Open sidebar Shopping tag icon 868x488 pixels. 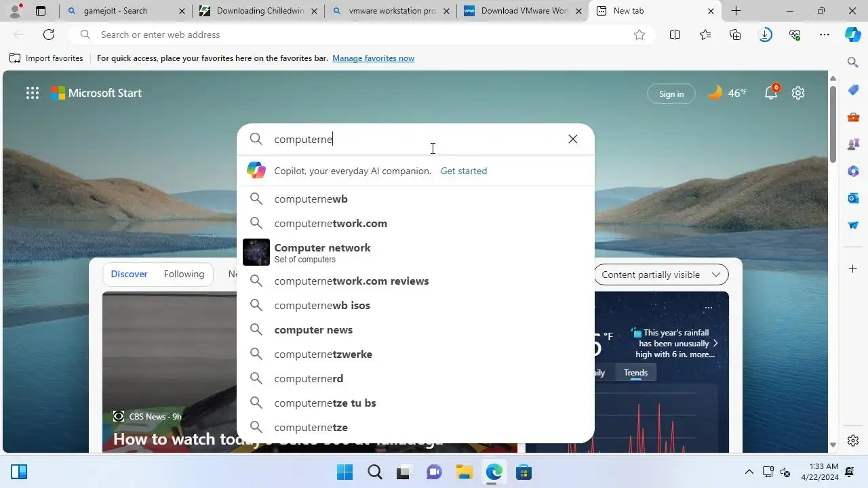click(x=853, y=90)
